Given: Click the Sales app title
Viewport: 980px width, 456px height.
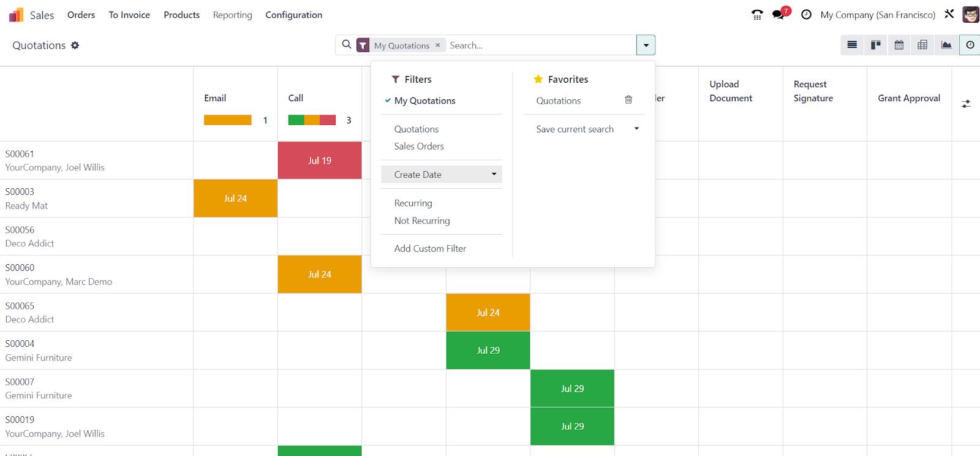Looking at the screenshot, I should [x=42, y=15].
